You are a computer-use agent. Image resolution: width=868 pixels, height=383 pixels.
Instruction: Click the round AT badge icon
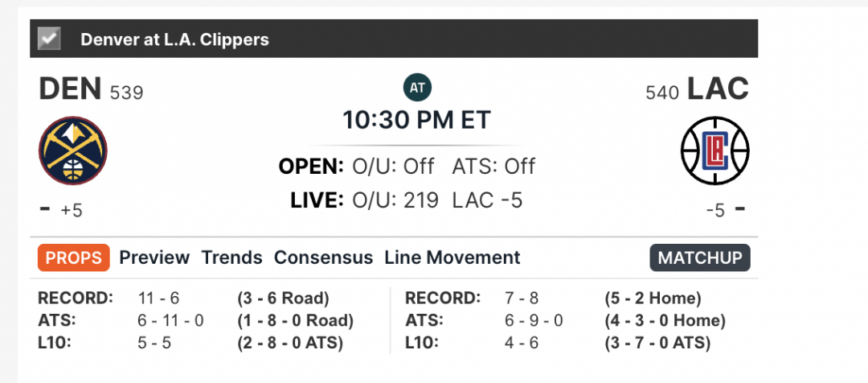417,88
